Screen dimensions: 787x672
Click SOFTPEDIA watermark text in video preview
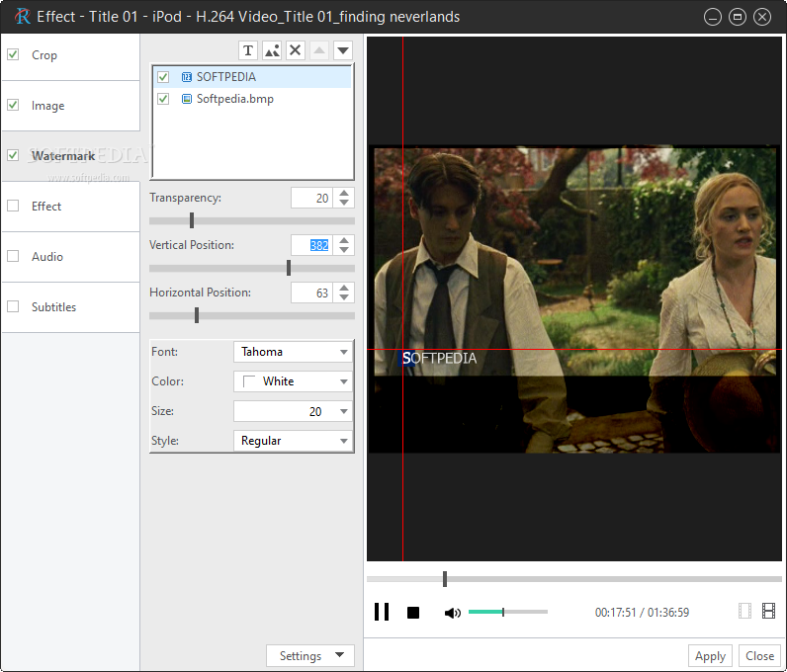tap(439, 359)
